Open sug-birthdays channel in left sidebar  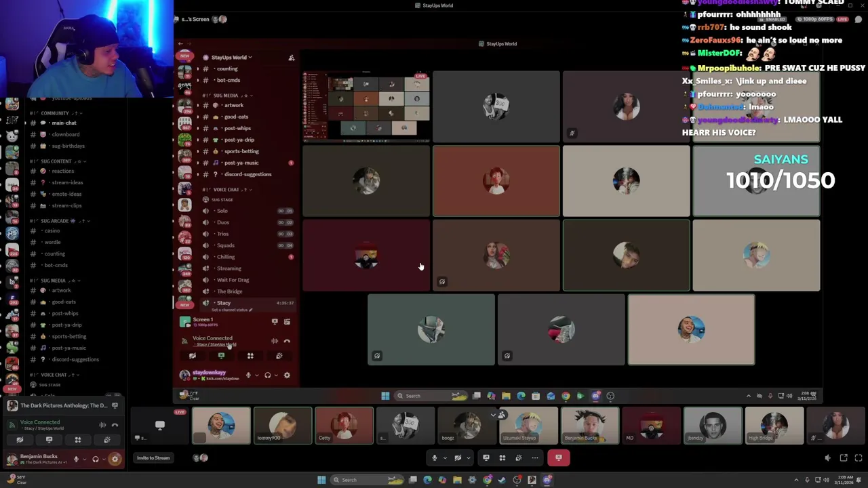coord(68,146)
